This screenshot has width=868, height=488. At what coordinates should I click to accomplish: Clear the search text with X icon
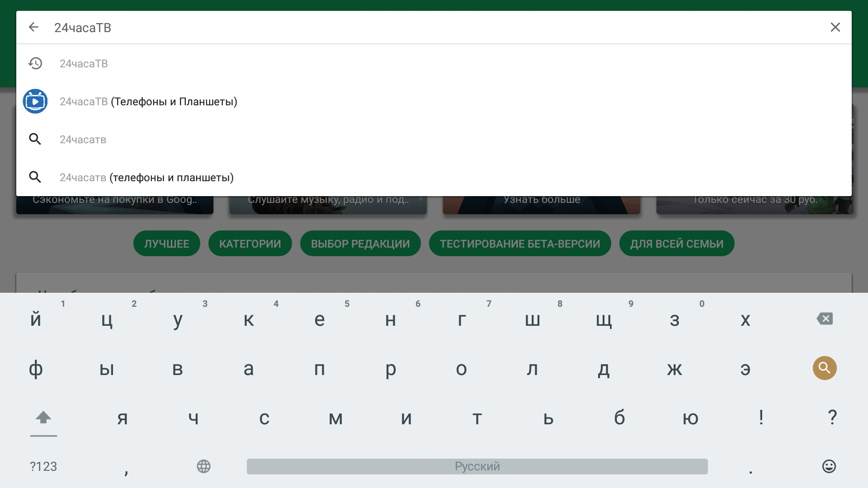835,27
